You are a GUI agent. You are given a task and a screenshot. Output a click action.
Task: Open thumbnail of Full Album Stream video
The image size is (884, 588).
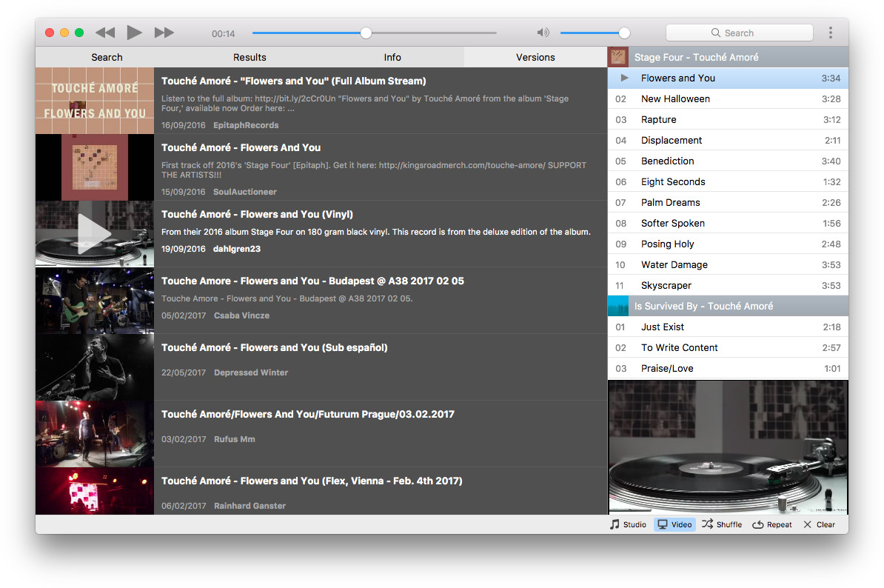click(95, 101)
